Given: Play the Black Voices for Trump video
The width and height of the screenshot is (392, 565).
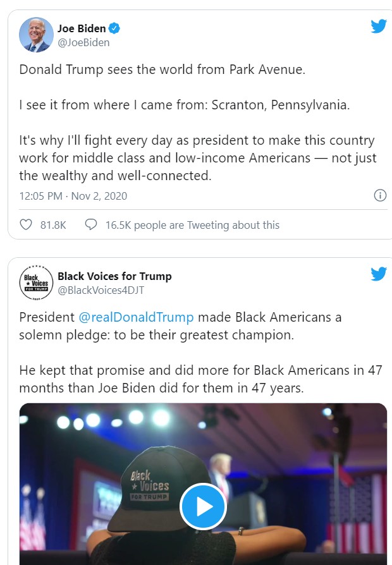Looking at the screenshot, I should pos(203,506).
